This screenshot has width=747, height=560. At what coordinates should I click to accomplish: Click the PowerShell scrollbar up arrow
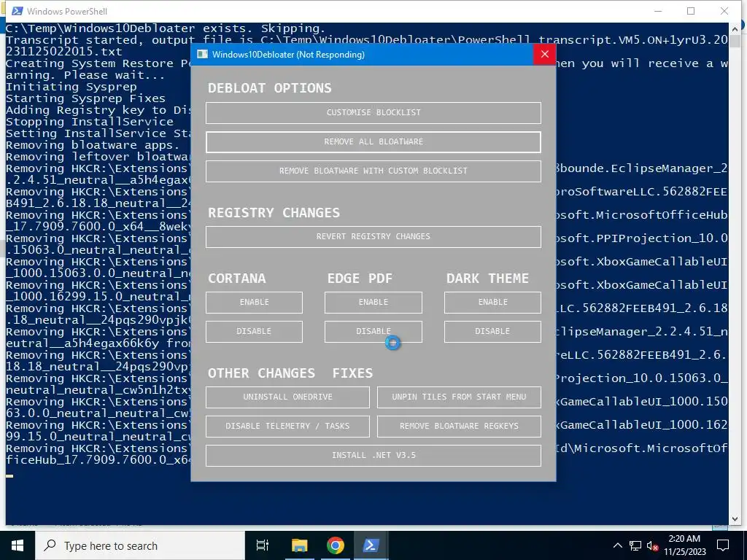tap(735, 29)
